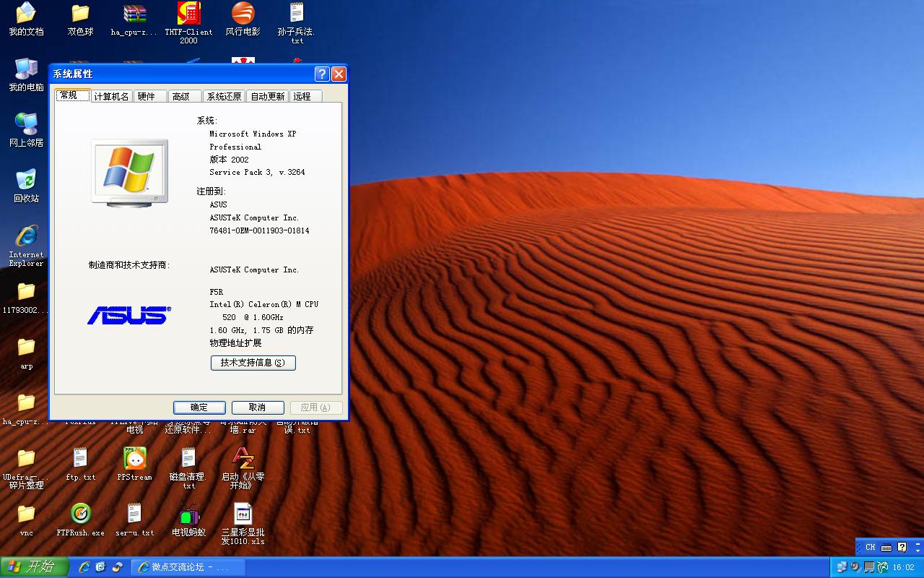This screenshot has width=924, height=578.
Task: Click the Microsoft Windows XP text
Action: click(x=253, y=134)
